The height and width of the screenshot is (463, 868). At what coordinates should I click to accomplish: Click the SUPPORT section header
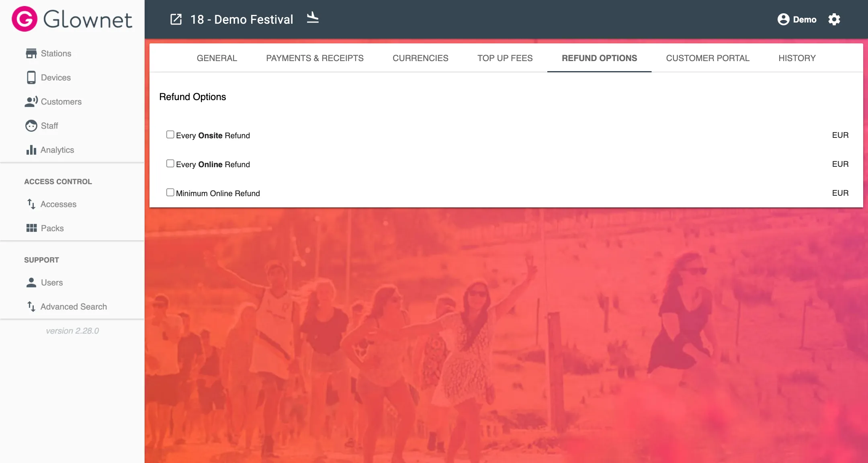41,260
